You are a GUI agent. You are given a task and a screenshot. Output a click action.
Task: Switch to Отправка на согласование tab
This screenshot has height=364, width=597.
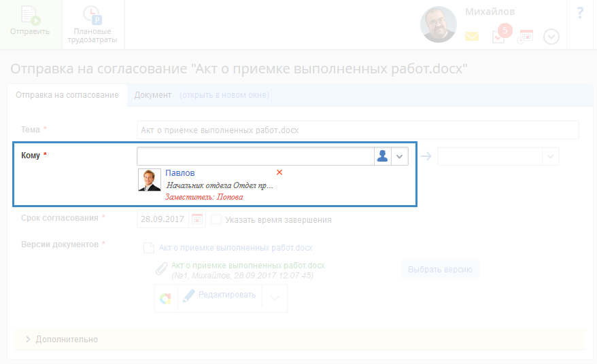(x=67, y=95)
